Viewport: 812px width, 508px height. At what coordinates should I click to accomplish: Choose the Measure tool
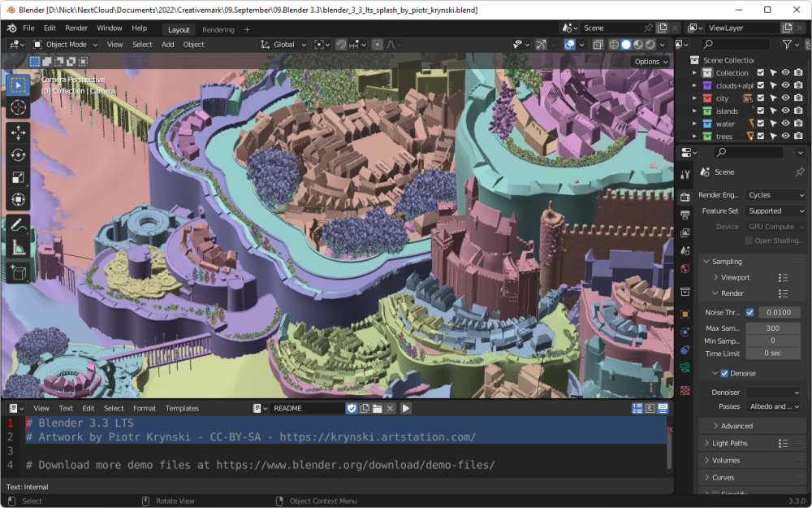[x=18, y=248]
